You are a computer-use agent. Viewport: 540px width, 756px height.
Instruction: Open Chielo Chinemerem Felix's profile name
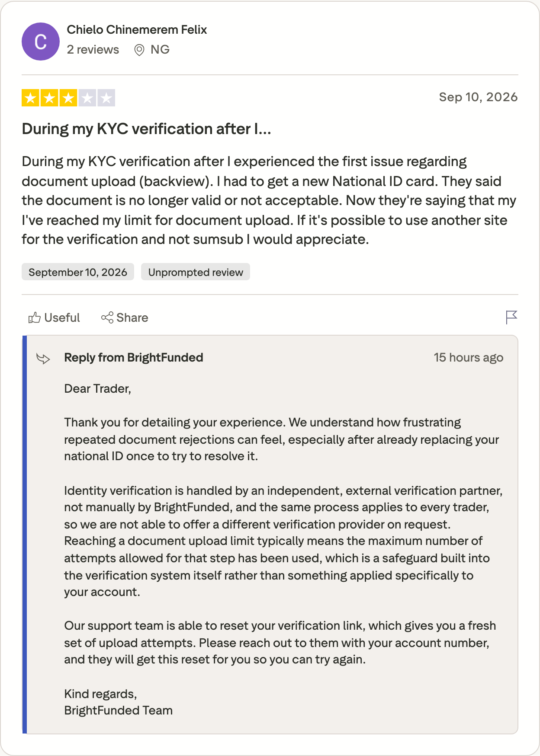click(137, 30)
